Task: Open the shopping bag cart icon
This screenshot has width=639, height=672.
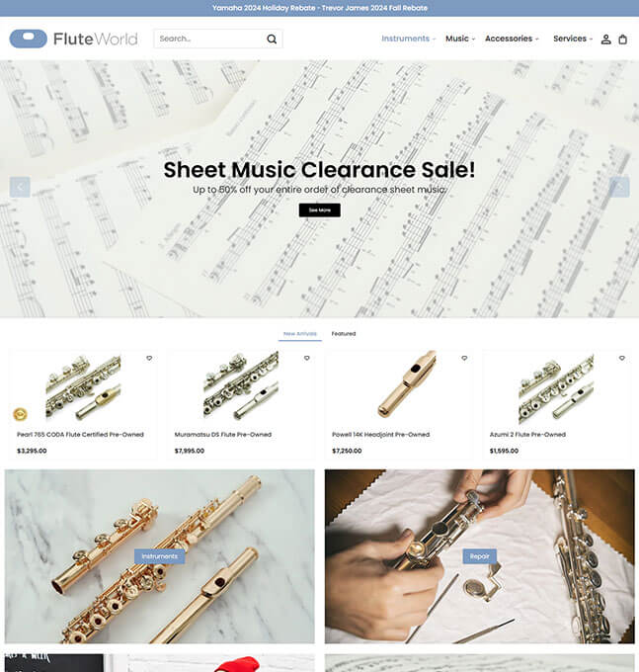Action: tap(623, 40)
